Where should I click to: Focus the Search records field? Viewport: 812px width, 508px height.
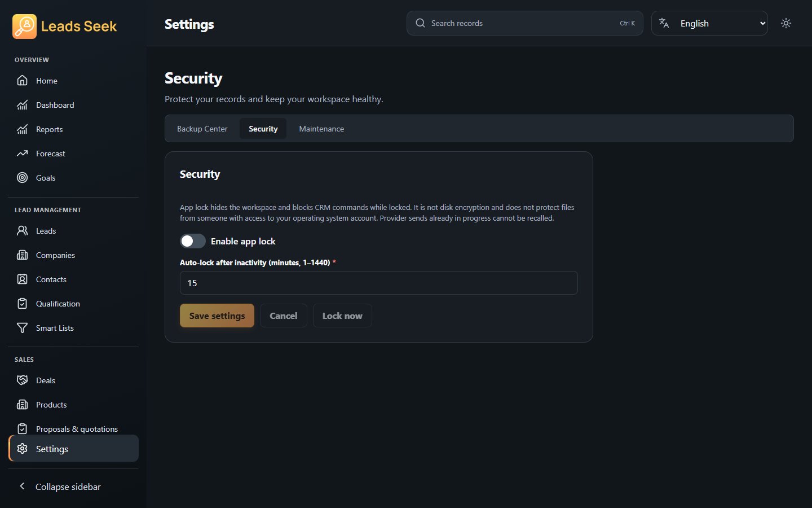click(525, 23)
